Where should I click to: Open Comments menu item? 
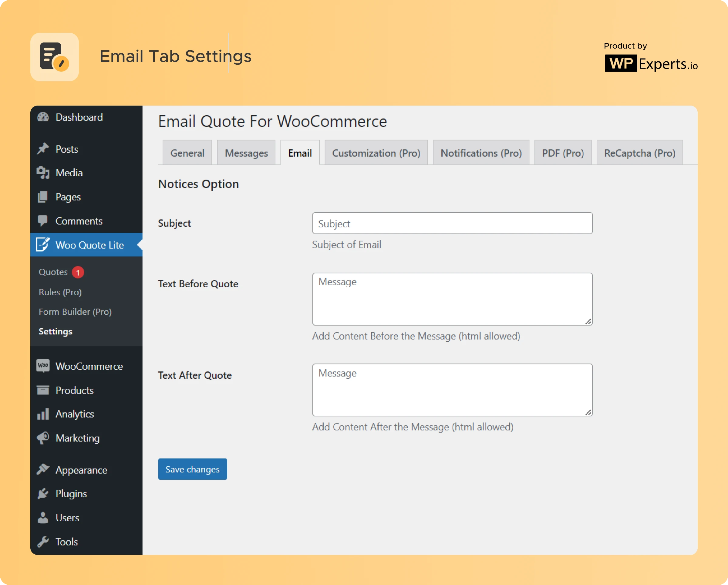click(x=86, y=221)
